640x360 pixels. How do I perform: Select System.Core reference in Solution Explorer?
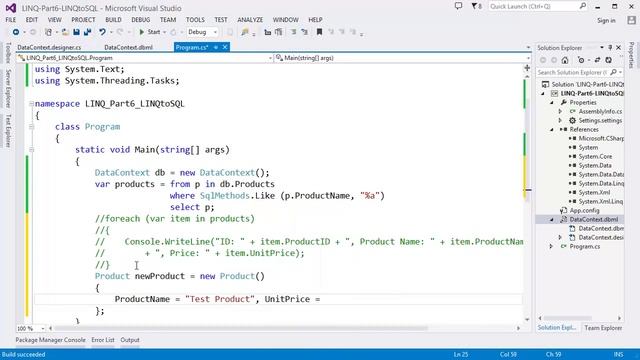tap(595, 156)
